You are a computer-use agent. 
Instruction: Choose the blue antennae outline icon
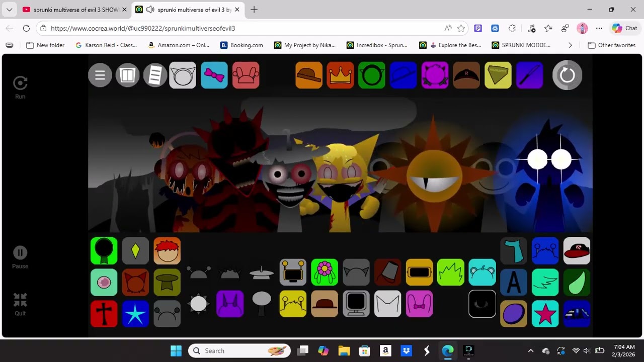pos(545,251)
